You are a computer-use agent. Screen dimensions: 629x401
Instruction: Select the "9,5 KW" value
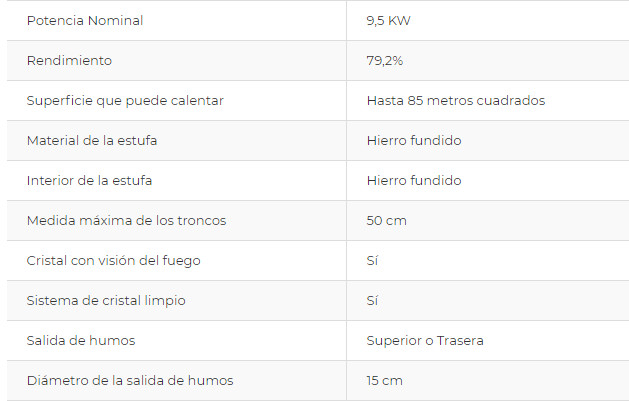(390, 20)
